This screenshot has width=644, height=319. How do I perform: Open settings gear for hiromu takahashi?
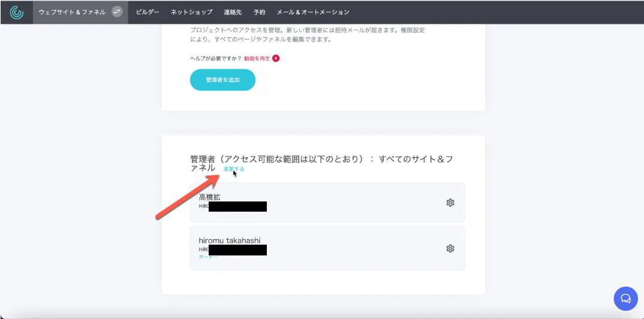click(x=450, y=248)
